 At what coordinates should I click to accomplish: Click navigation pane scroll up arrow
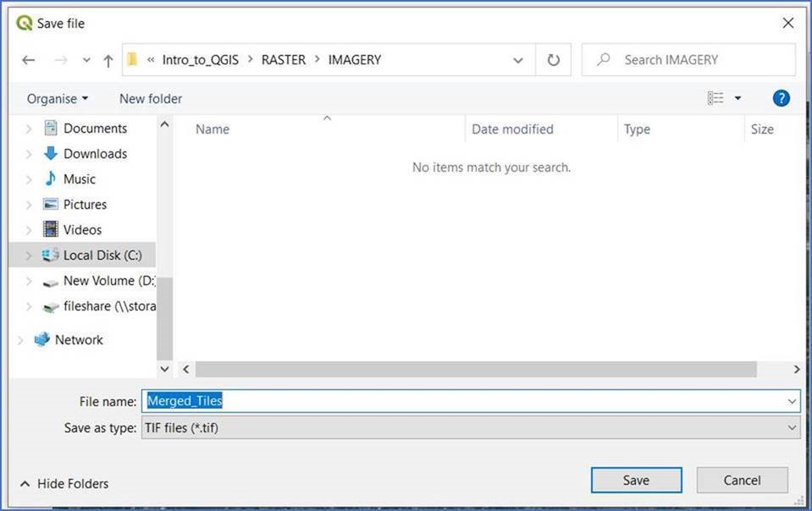pyautogui.click(x=164, y=124)
